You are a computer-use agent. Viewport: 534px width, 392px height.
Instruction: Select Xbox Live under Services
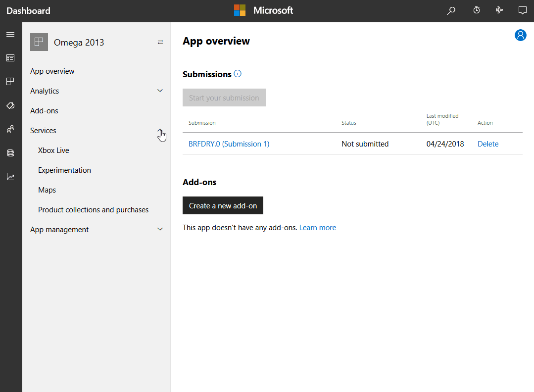pos(53,150)
